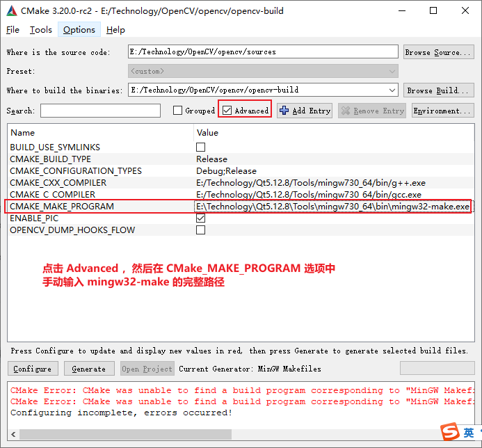Open the Help menu

point(115,30)
